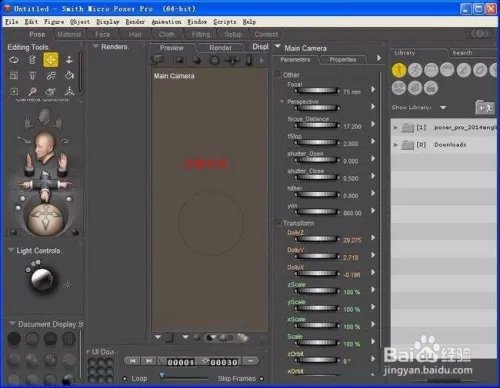Collapse the Other parameters group
Image resolution: width=500 pixels, height=388 pixels.
(278, 75)
